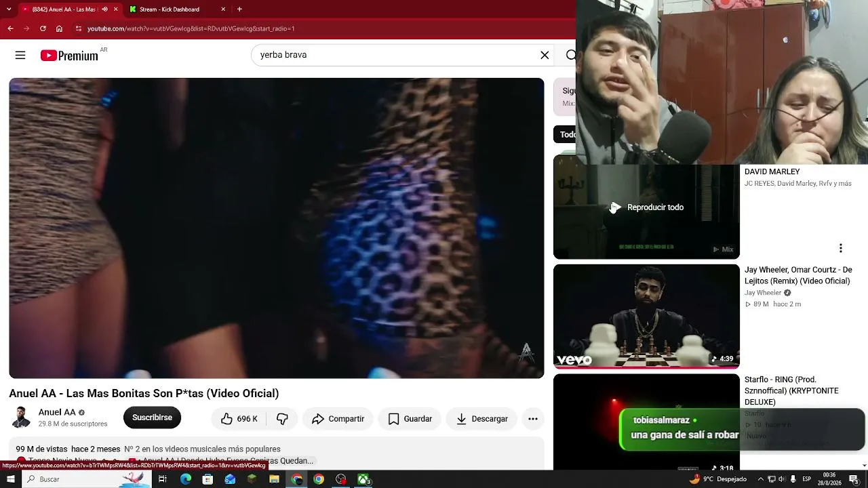Click the Anuel AA video player
Viewport: 868px width, 488px height.
click(x=277, y=228)
